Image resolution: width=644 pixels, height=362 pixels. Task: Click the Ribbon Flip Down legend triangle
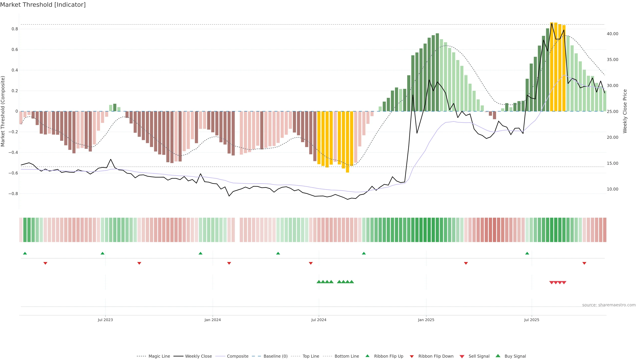412,356
